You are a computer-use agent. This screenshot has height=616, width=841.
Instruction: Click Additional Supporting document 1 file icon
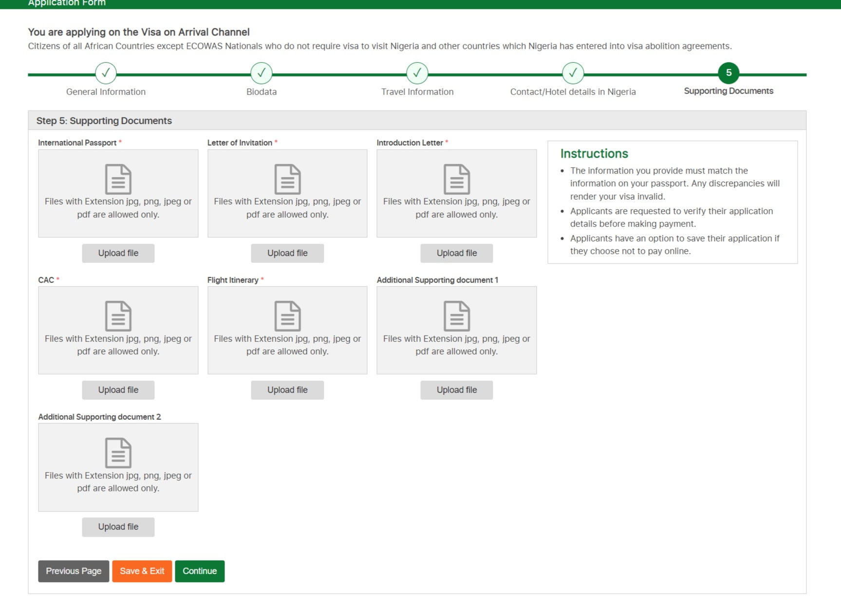pos(456,316)
